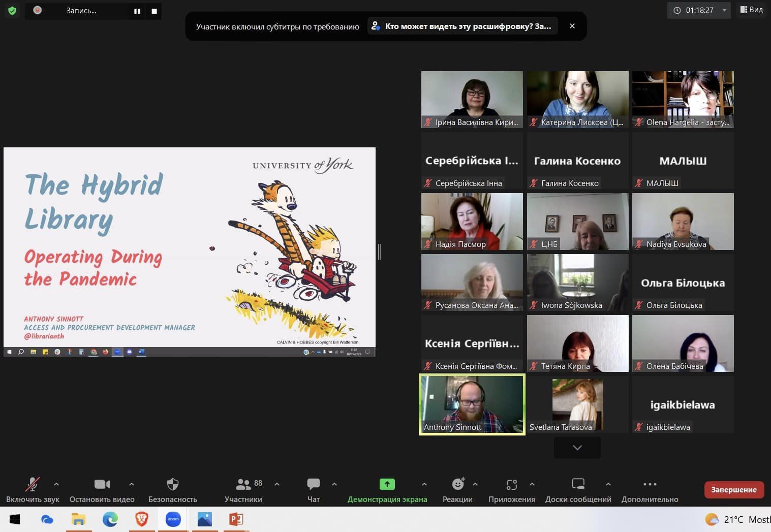
Task: Expand video options arrow next to camera
Action: [x=132, y=484]
